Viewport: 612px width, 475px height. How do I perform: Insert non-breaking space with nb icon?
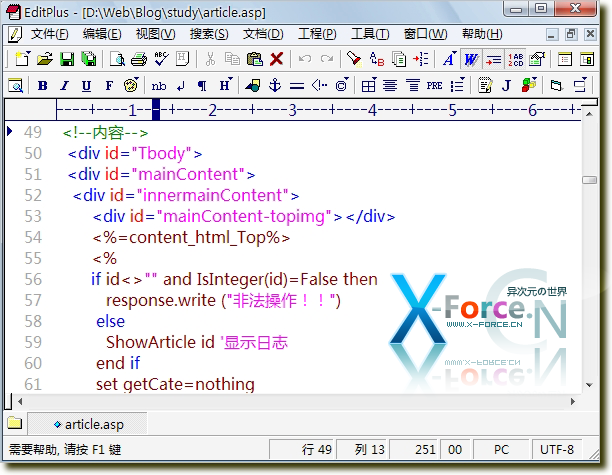pos(158,86)
